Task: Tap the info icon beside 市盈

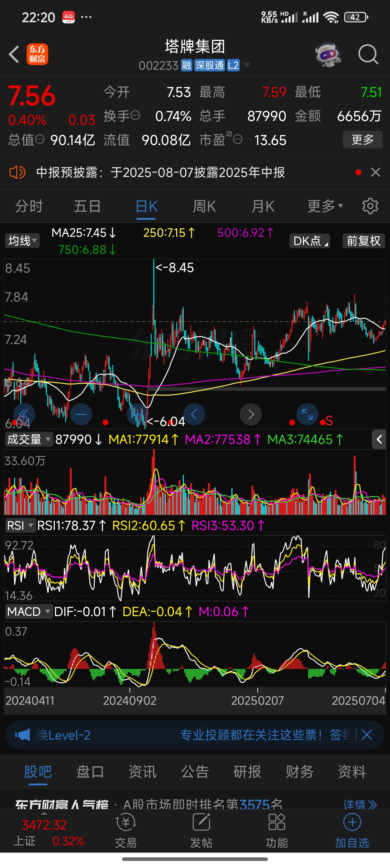Action: click(238, 139)
